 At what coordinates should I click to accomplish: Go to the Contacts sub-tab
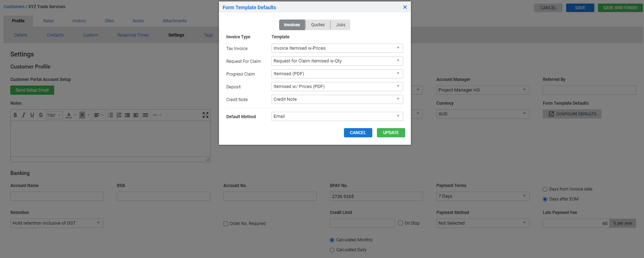tap(55, 35)
